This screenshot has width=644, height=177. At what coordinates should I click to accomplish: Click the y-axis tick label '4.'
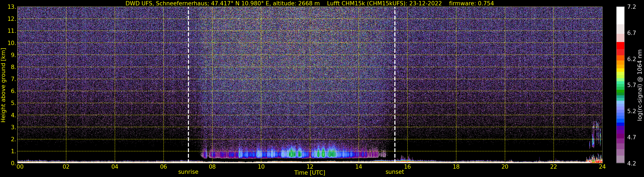13,115
